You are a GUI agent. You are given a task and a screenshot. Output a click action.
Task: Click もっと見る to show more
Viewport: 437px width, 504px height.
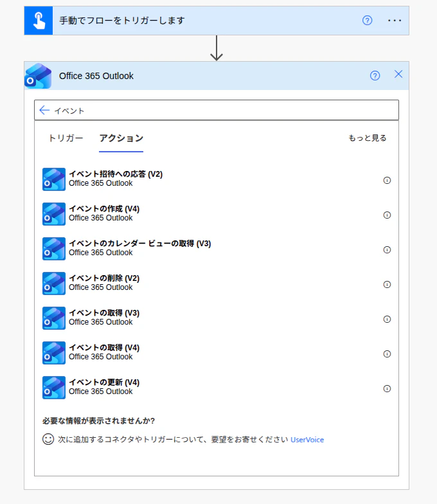(368, 138)
